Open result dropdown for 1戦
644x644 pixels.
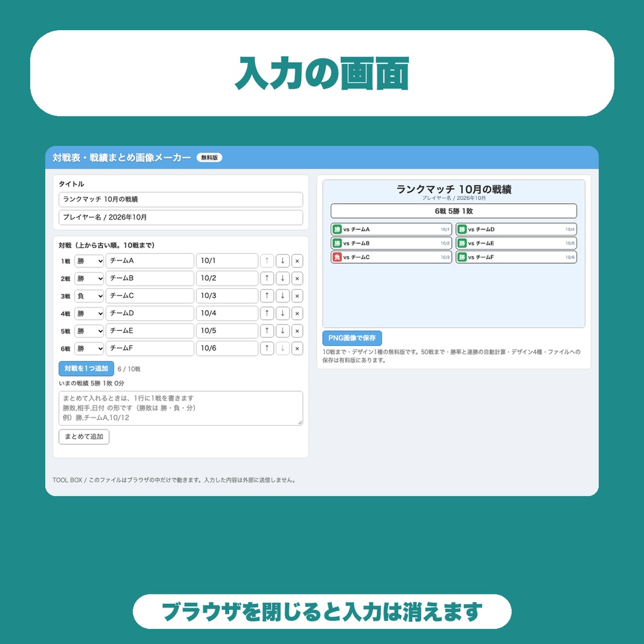click(89, 261)
